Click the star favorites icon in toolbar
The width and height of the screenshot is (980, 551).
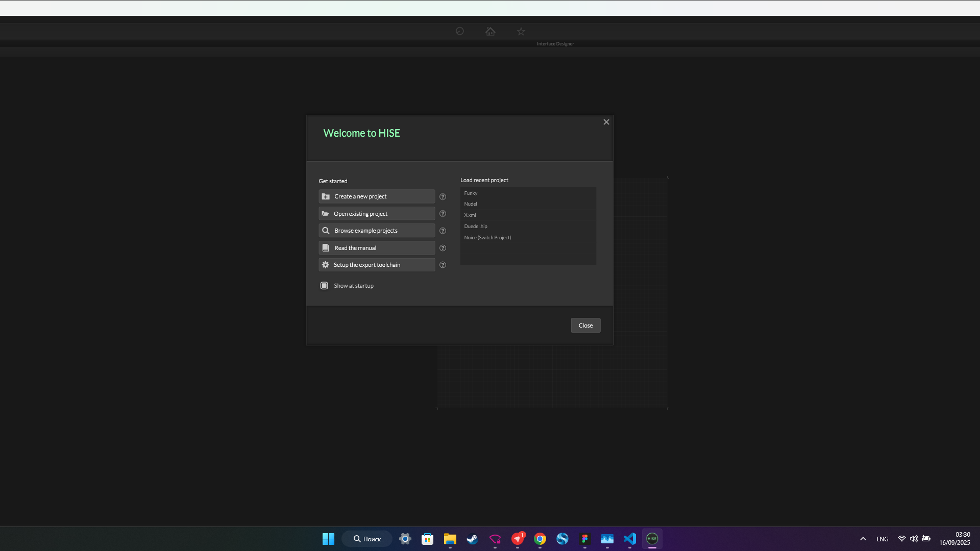pyautogui.click(x=521, y=32)
